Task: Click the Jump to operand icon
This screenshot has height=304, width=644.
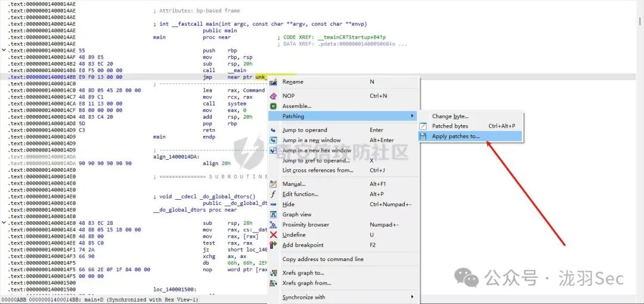Action: tap(273, 130)
